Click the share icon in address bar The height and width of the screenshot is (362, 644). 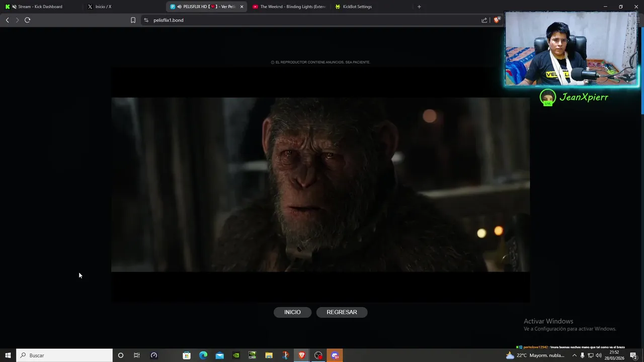tap(484, 20)
